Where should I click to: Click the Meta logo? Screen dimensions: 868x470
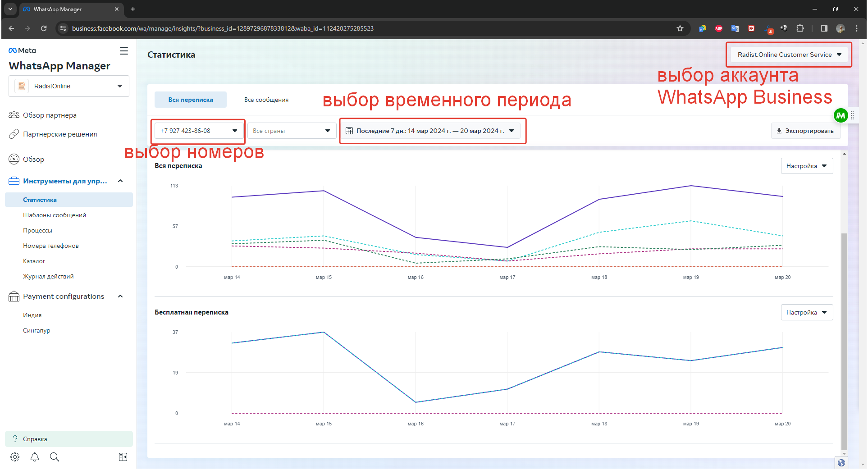click(22, 50)
